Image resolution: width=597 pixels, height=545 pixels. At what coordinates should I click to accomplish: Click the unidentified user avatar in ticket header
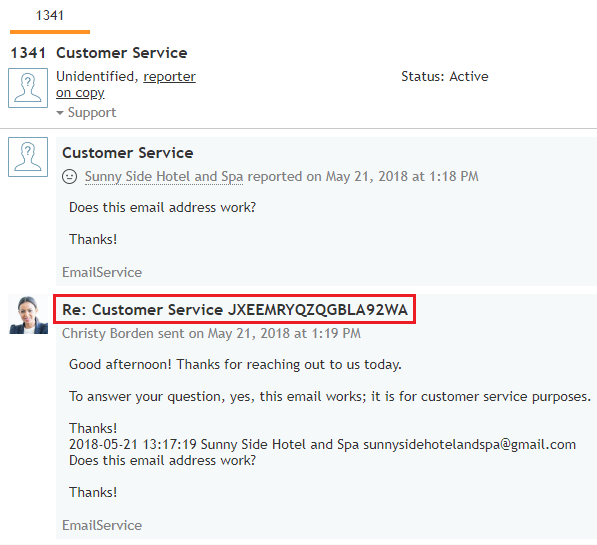(28, 88)
